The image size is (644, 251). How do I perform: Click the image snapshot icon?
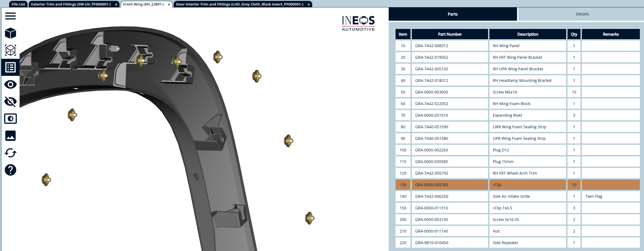[10, 136]
